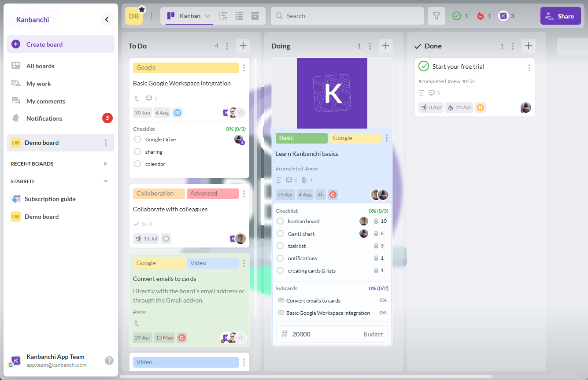
Task: Click the Share button
Action: tap(561, 16)
